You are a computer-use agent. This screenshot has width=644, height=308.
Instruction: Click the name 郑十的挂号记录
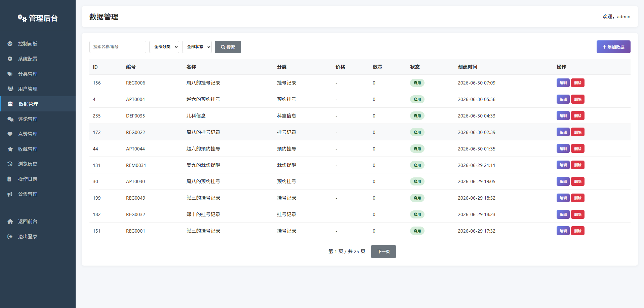coord(203,214)
